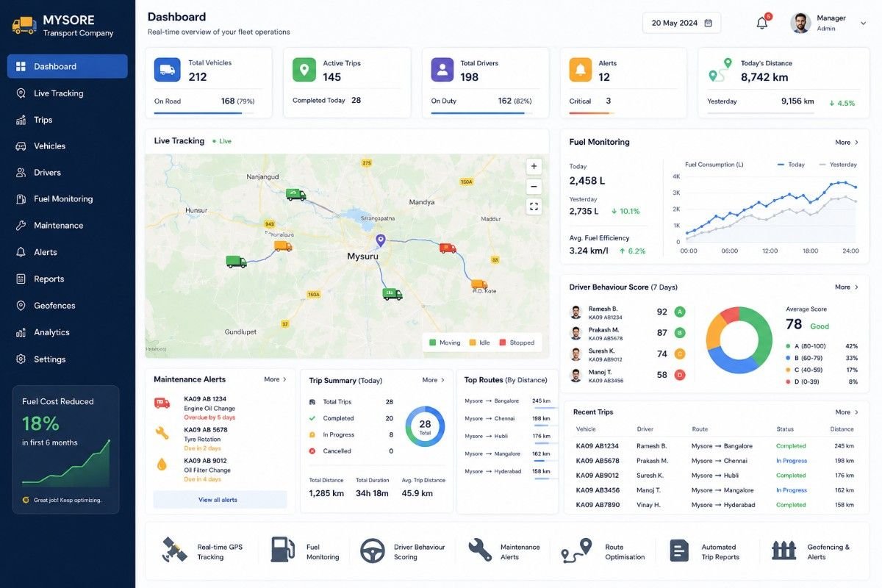Screen dimensions: 882x588
Task: Click the D (0-39) legend entry
Action: click(822, 382)
